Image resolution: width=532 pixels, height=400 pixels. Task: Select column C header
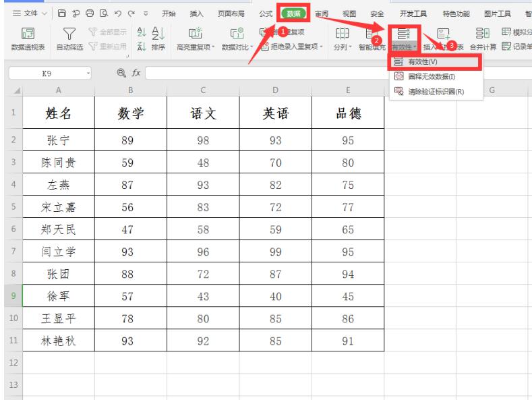click(x=203, y=90)
